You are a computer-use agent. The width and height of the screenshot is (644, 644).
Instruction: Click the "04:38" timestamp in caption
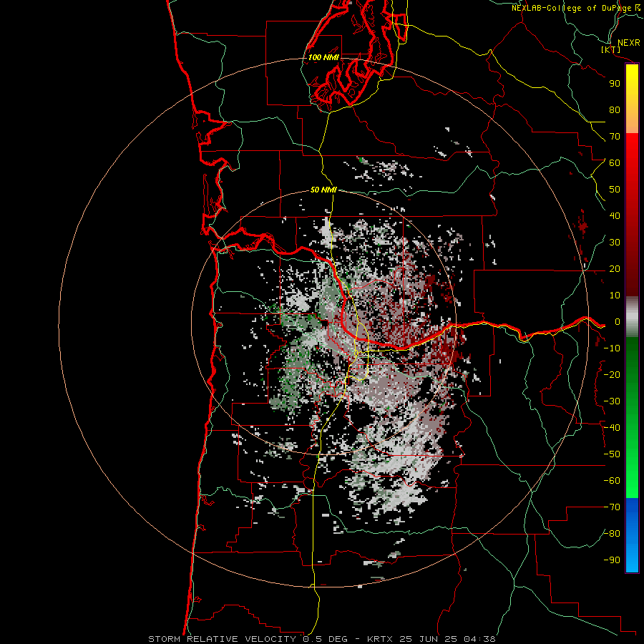(479, 639)
